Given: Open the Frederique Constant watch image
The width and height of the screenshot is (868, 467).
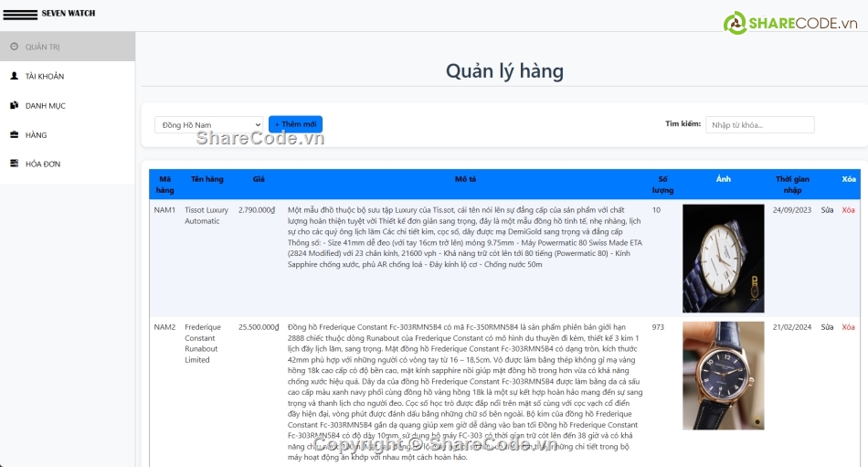Looking at the screenshot, I should pyautogui.click(x=723, y=375).
